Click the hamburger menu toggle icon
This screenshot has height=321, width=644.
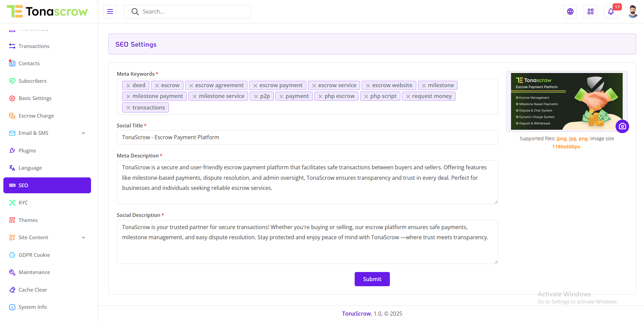(110, 11)
